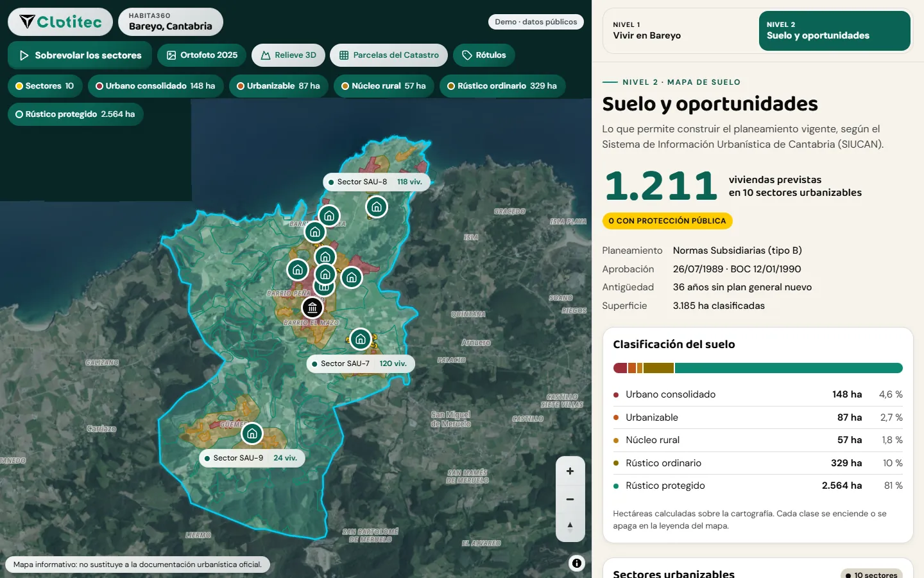
Task: Toggle the Ortofoto 2025 layer
Action: [202, 55]
